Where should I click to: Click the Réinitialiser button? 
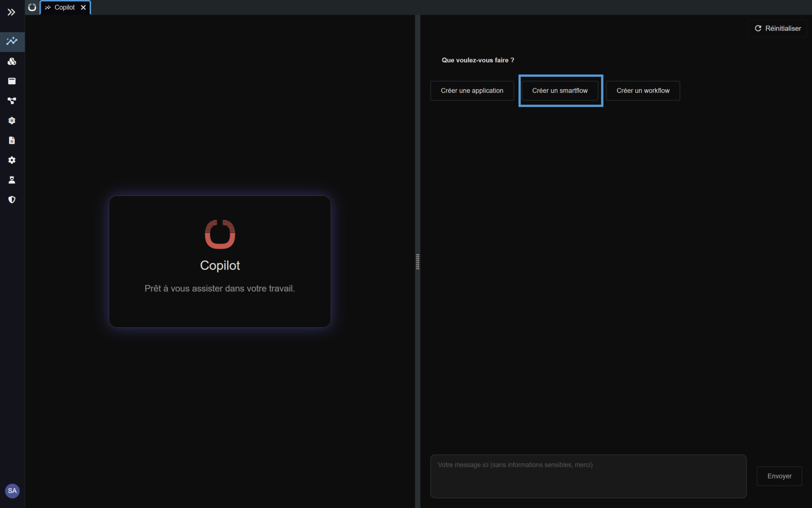click(x=777, y=28)
